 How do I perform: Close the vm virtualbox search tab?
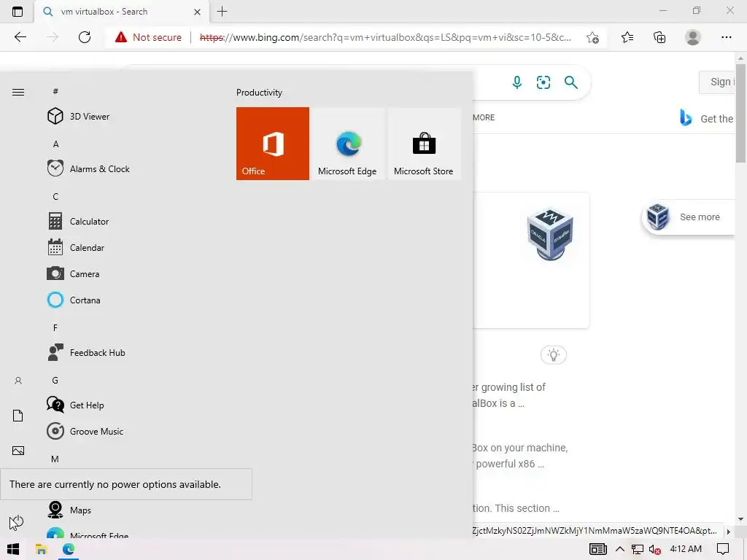(197, 12)
